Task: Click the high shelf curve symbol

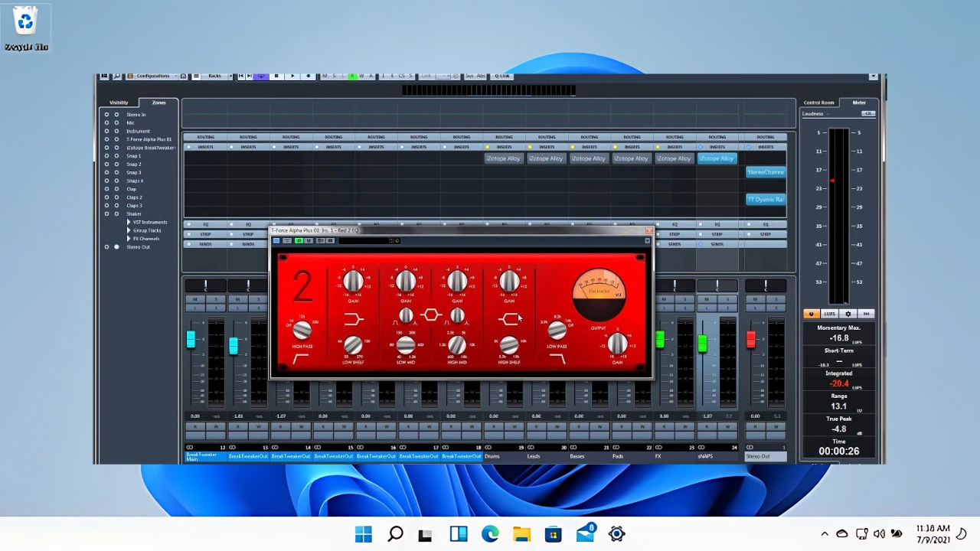Action: [x=509, y=318]
